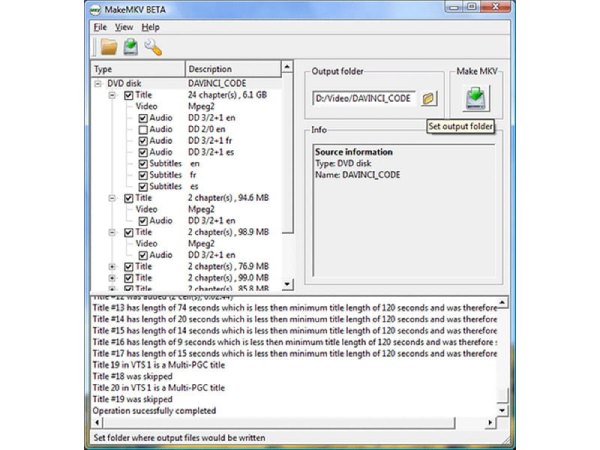Open the Help menu
The height and width of the screenshot is (450, 600).
pyautogui.click(x=151, y=27)
